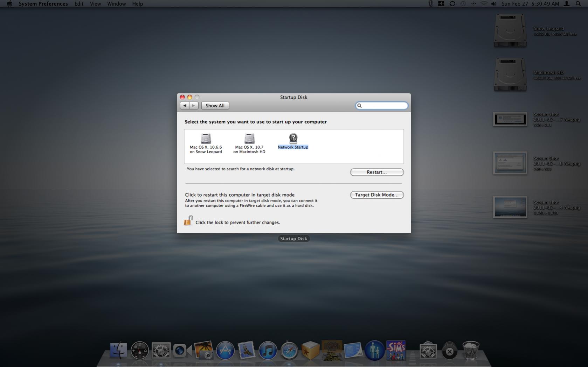Click the date and time in menu bar
588x367 pixels.
pyautogui.click(x=530, y=3)
